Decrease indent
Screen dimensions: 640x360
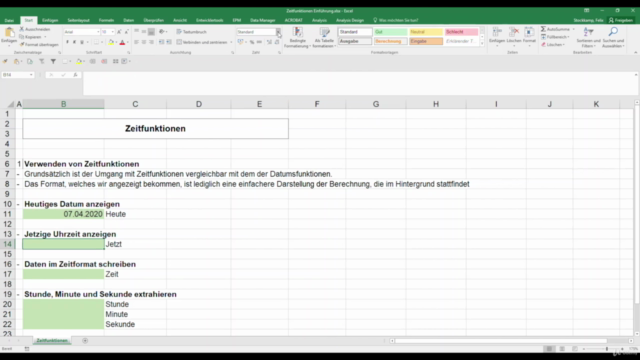click(x=161, y=42)
